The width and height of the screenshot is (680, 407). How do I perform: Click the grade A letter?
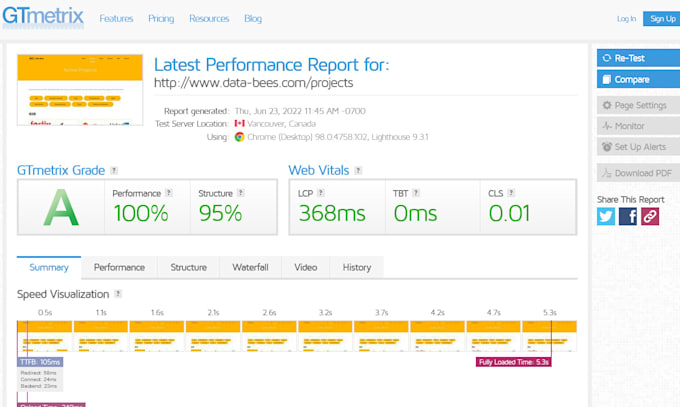click(x=61, y=208)
